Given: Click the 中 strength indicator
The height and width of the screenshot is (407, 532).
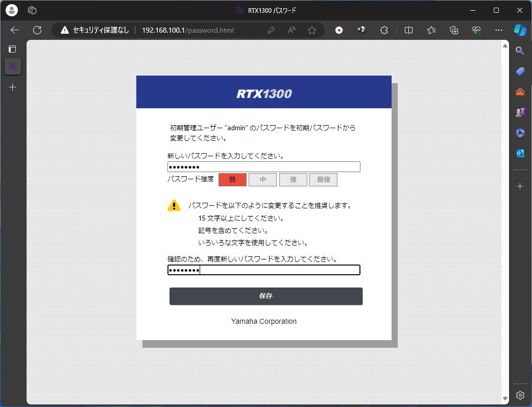Looking at the screenshot, I should point(262,180).
